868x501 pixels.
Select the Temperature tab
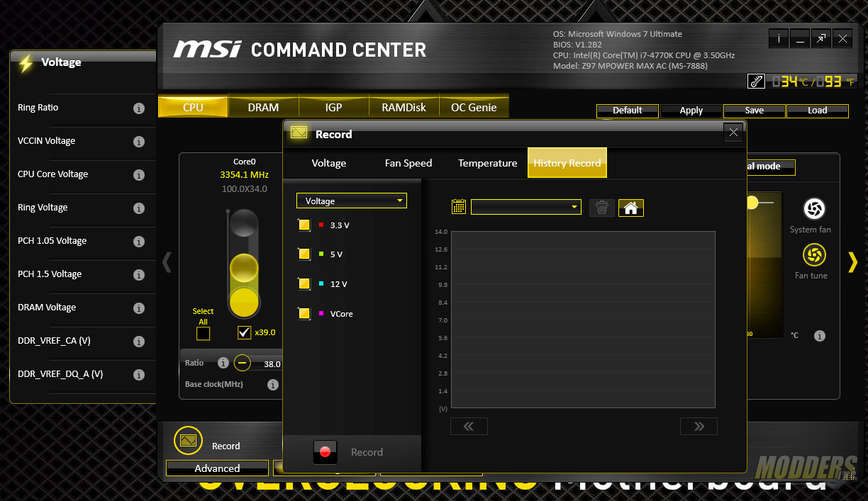pos(488,163)
